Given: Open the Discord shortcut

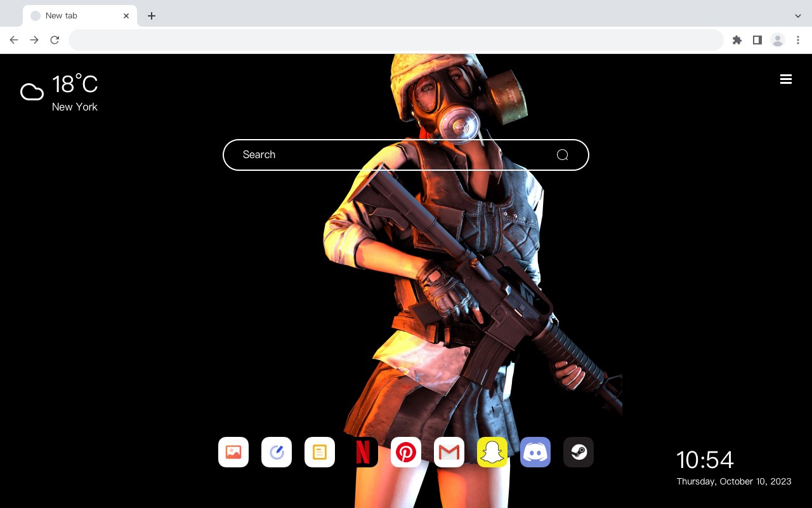Looking at the screenshot, I should click(x=535, y=452).
